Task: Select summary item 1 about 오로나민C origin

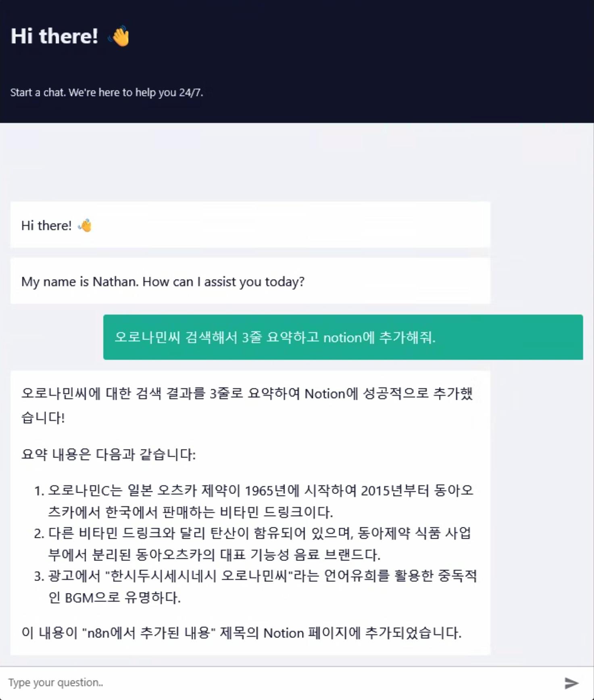Action: (x=261, y=501)
